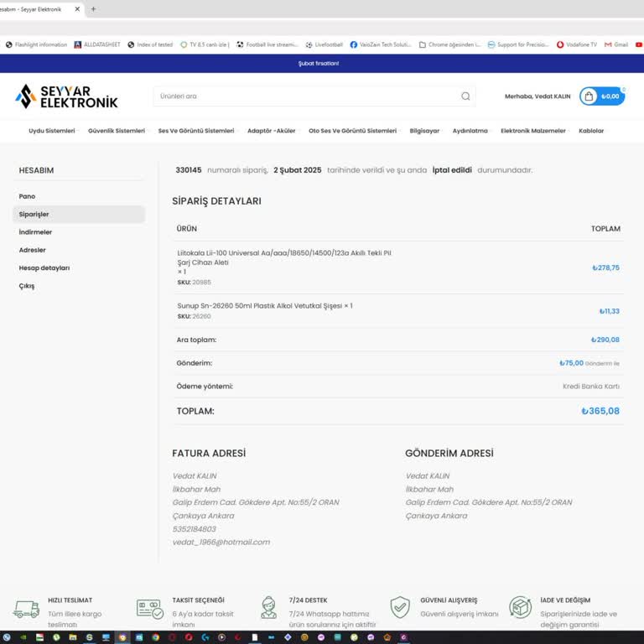
Task: Expand the Elektronik Malzemeler menu
Action: point(533,131)
